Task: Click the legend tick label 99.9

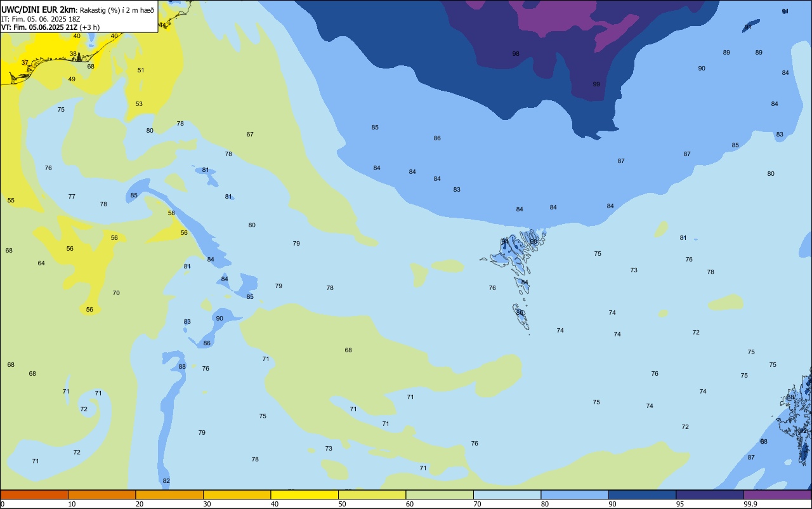Action: (750, 504)
